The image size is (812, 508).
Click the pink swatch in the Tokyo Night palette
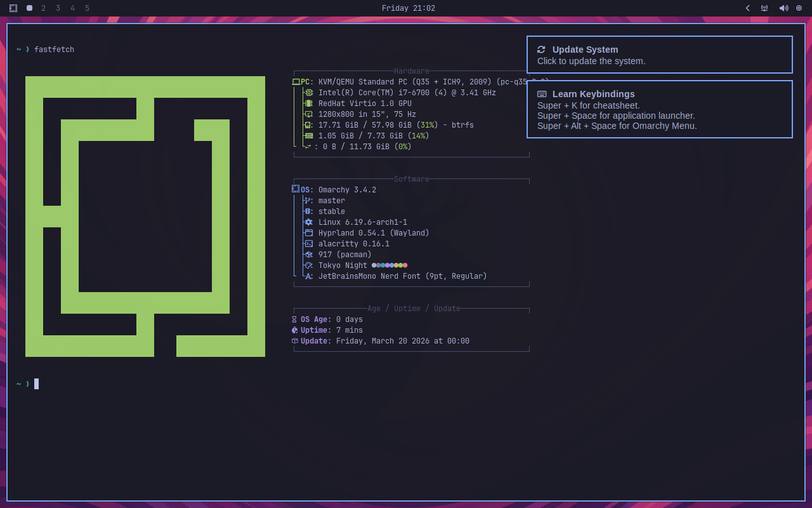click(405, 265)
